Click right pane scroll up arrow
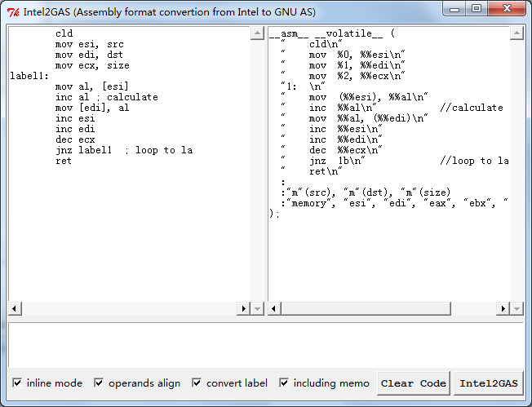 click(516, 33)
